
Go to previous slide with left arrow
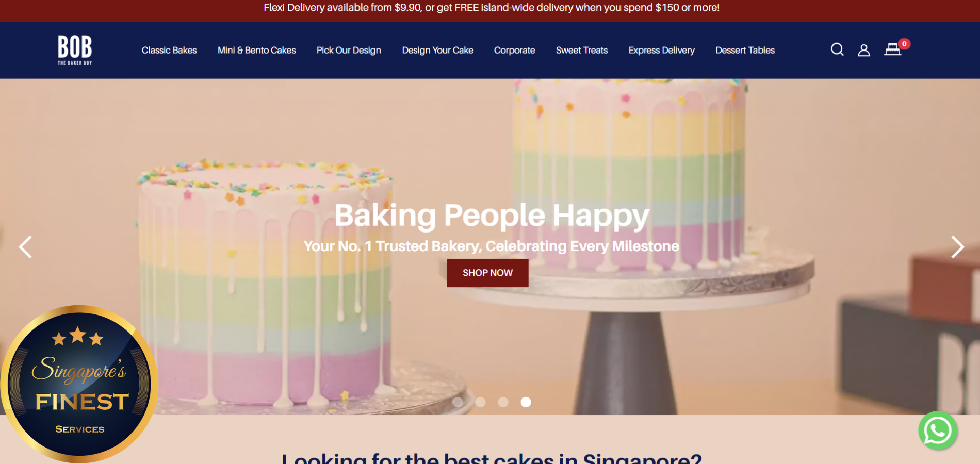pyautogui.click(x=25, y=247)
